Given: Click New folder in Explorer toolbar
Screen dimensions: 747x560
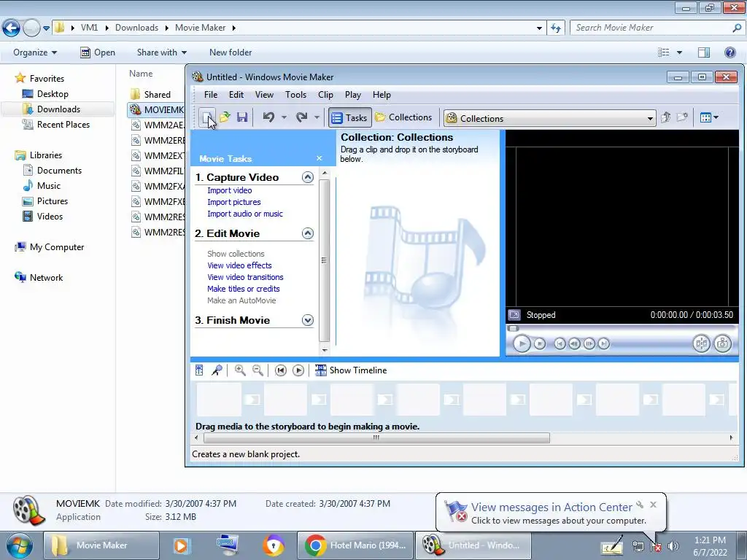Looking at the screenshot, I should 231,52.
